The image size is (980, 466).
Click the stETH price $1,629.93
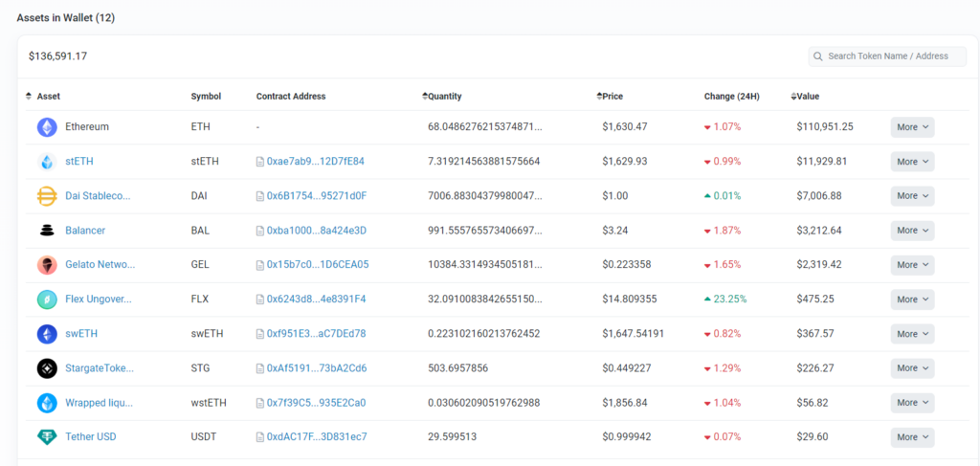(x=625, y=161)
